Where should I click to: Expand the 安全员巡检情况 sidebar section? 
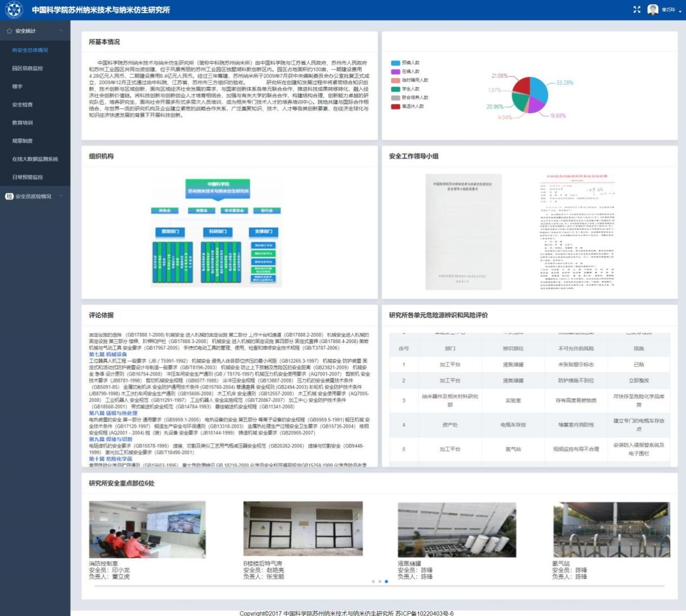point(61,196)
